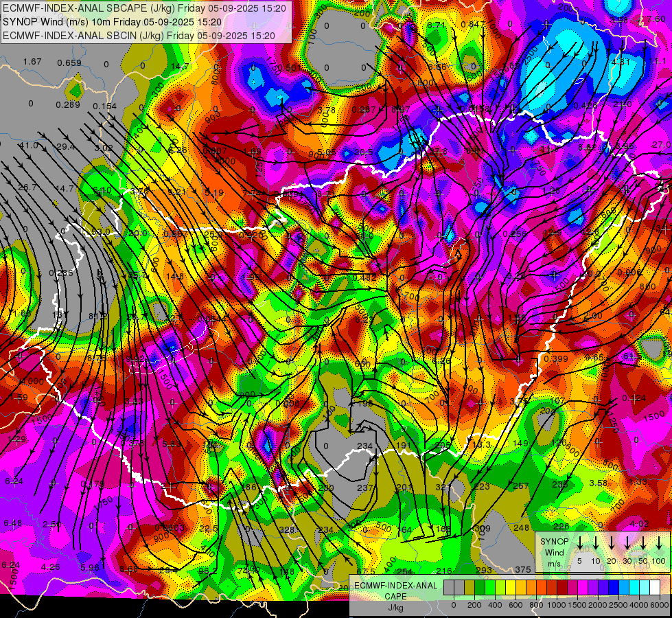The image size is (672, 618).
Task: Click the wind arrow above 5 m/s
Action: coord(579,542)
